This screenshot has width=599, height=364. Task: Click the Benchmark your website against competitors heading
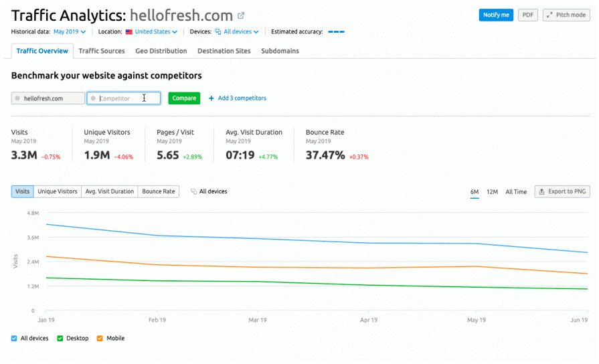106,76
